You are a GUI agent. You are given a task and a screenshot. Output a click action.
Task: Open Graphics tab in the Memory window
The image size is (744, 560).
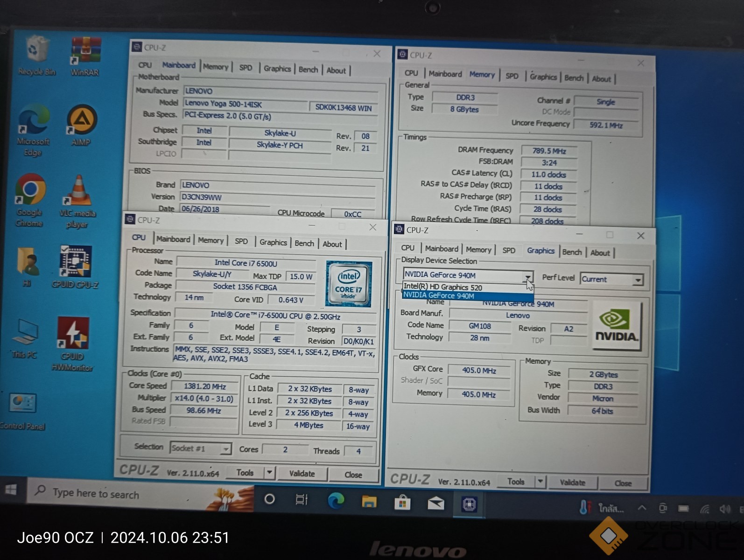point(543,77)
